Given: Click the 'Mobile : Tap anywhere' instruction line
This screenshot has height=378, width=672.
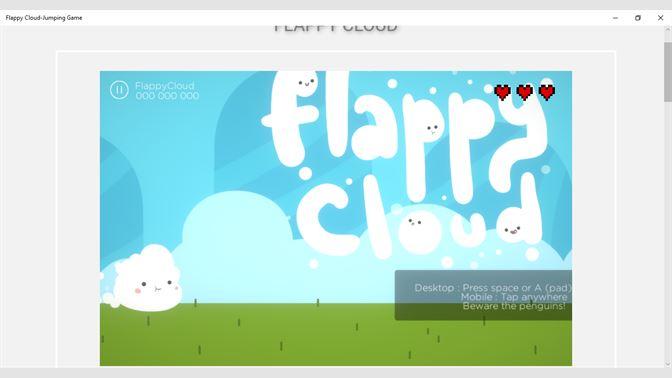Looking at the screenshot, I should pyautogui.click(x=514, y=297).
